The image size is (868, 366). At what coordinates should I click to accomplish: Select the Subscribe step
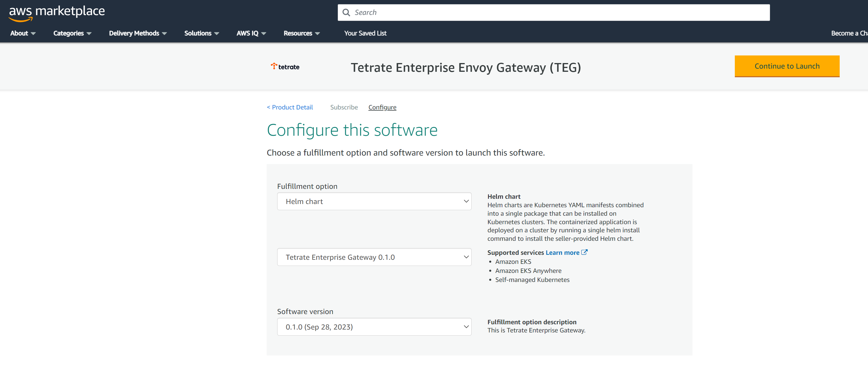(x=344, y=107)
